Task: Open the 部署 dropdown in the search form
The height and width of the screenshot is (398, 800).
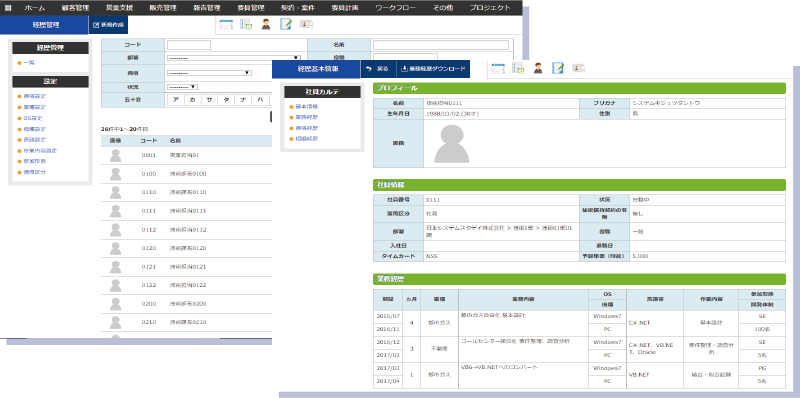Action: point(234,58)
